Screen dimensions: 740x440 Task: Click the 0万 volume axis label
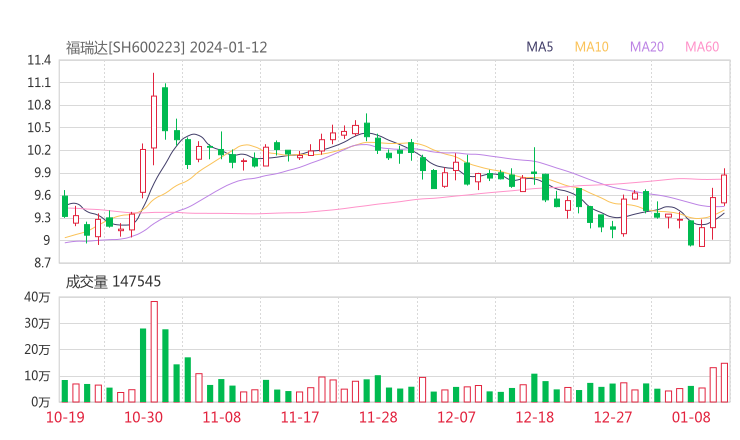click(x=41, y=402)
